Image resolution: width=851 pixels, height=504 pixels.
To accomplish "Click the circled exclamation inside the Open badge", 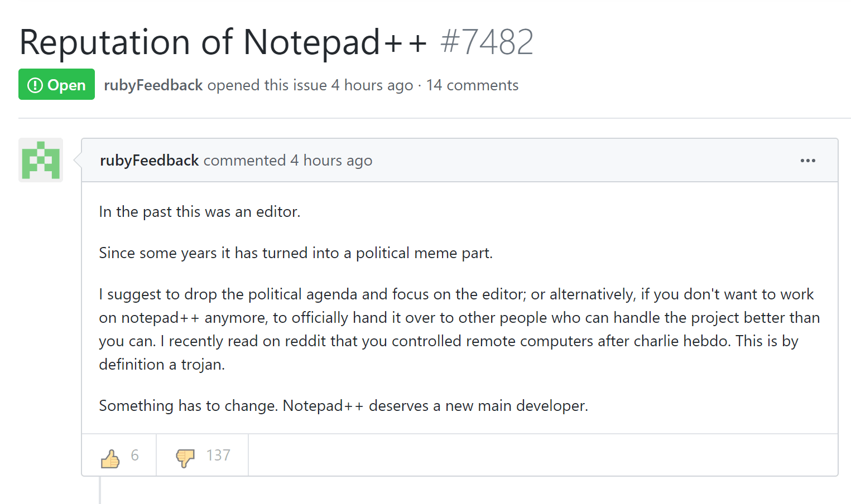I will coord(35,84).
